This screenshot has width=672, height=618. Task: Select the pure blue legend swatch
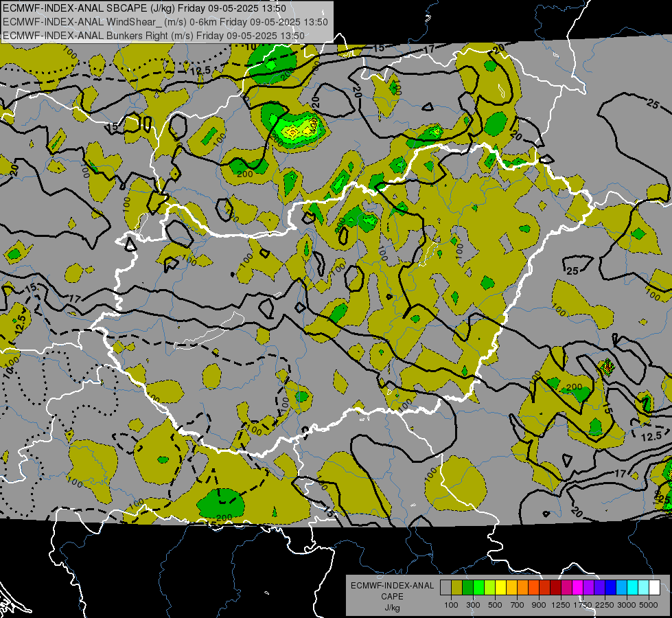pos(611,588)
